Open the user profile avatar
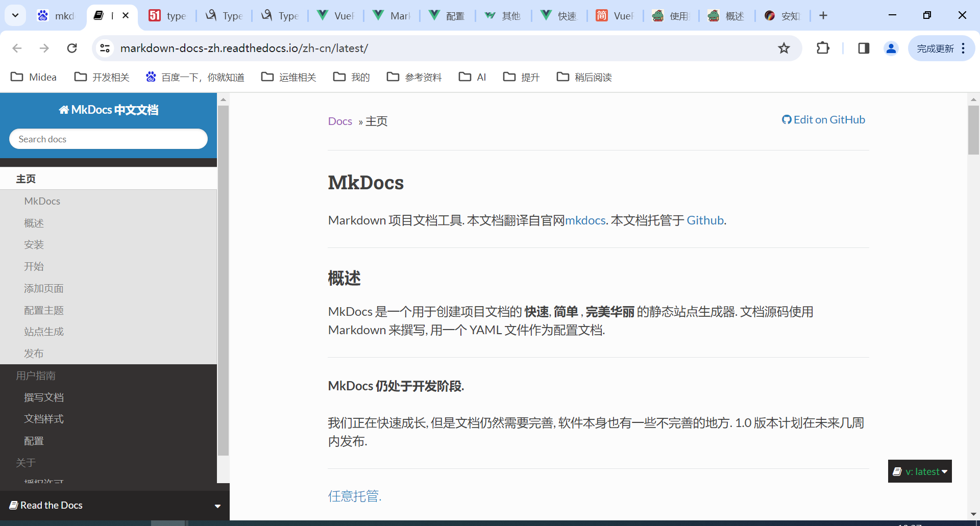Screen dimensions: 980x526 [x=891, y=48]
